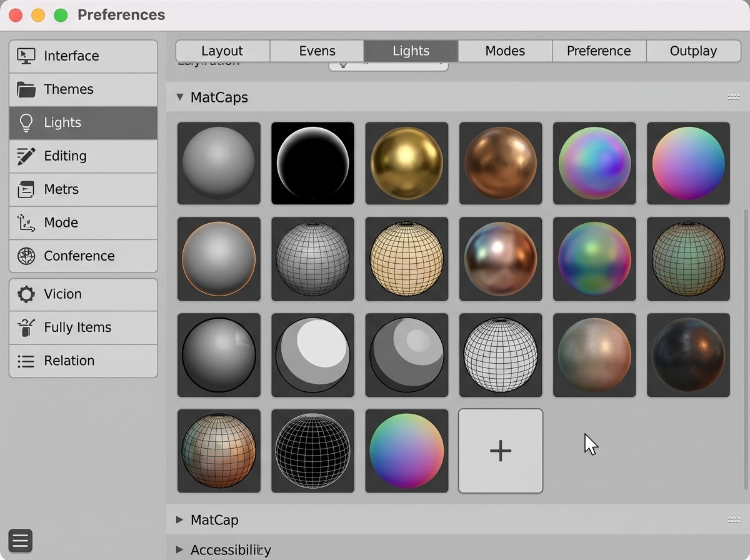Select the plain gray matcap sphere
Viewport: 750px width, 560px height.
219,163
